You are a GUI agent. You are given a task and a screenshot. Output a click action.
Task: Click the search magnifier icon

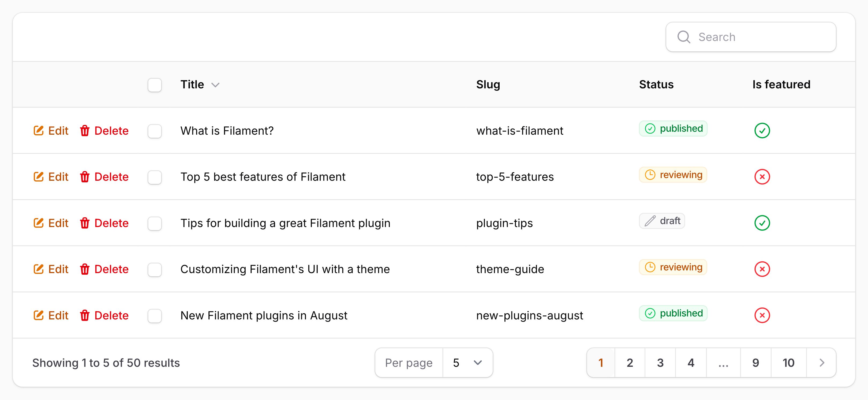(684, 37)
